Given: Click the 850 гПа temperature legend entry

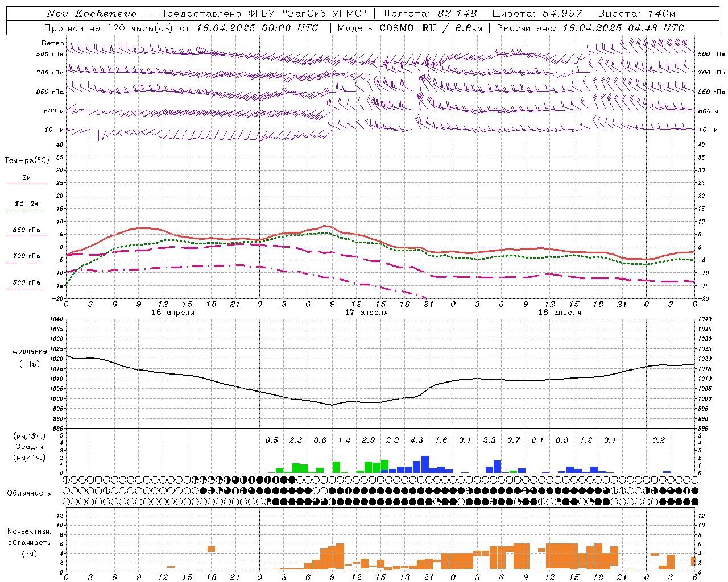Looking at the screenshot, I should click(x=27, y=230).
